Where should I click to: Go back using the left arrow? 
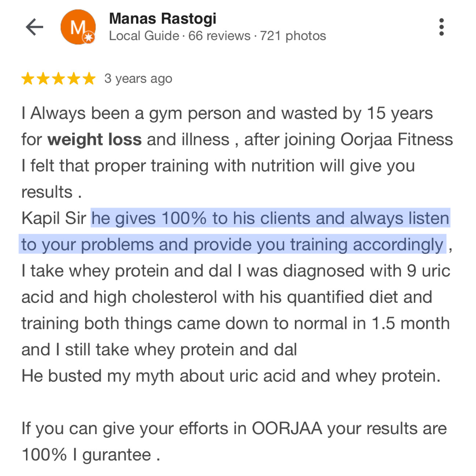pyautogui.click(x=35, y=27)
